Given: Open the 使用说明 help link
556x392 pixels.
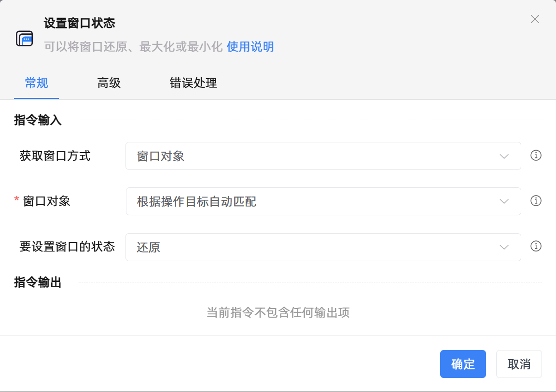Looking at the screenshot, I should pos(250,47).
